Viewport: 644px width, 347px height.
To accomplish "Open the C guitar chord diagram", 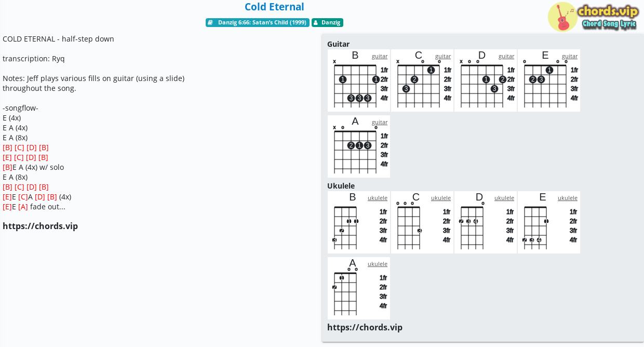I will coord(422,81).
